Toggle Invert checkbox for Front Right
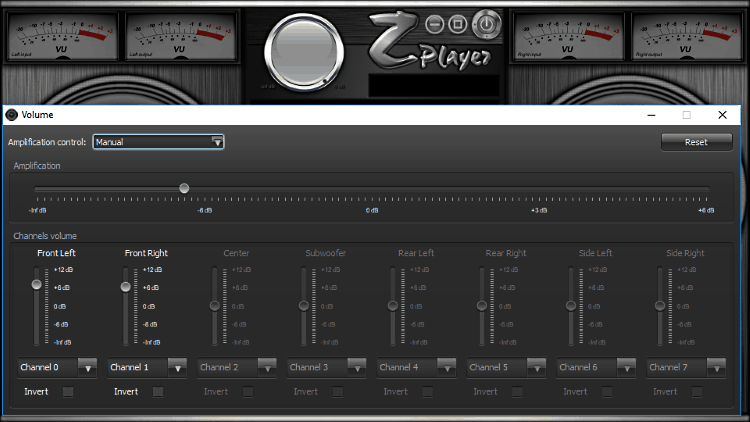Viewport: 750px width, 422px height. pyautogui.click(x=158, y=392)
